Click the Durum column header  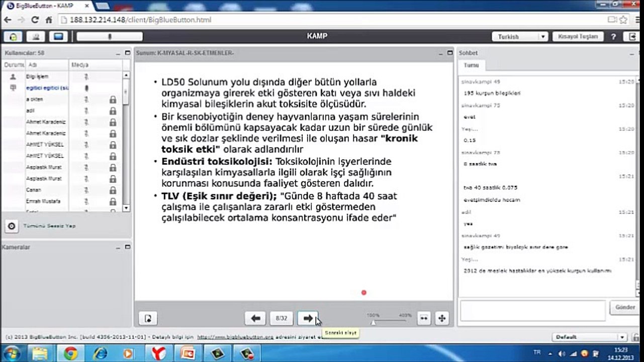[x=14, y=65]
